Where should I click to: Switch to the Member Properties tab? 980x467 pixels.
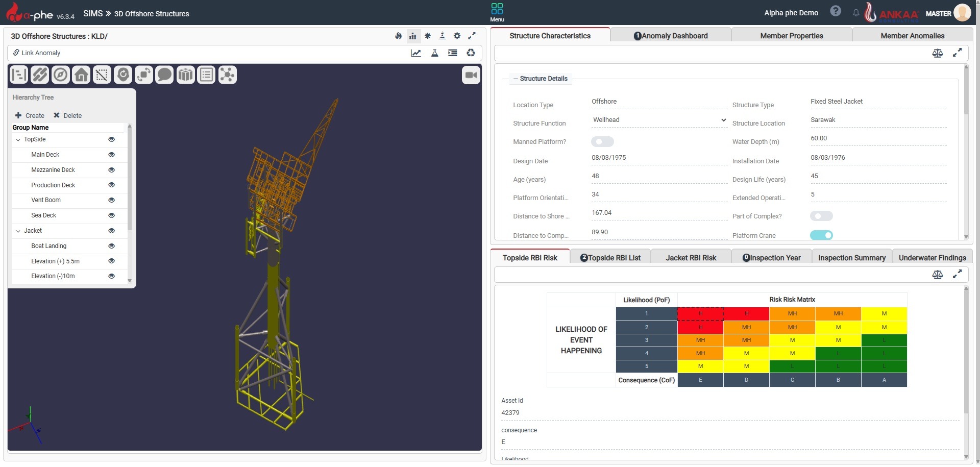[791, 36]
